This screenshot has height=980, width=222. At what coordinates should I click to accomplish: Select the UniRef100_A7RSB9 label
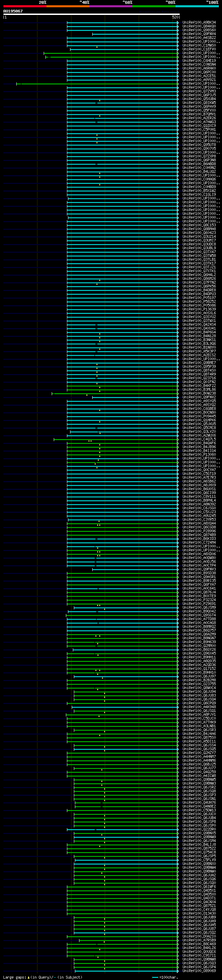(199, 940)
